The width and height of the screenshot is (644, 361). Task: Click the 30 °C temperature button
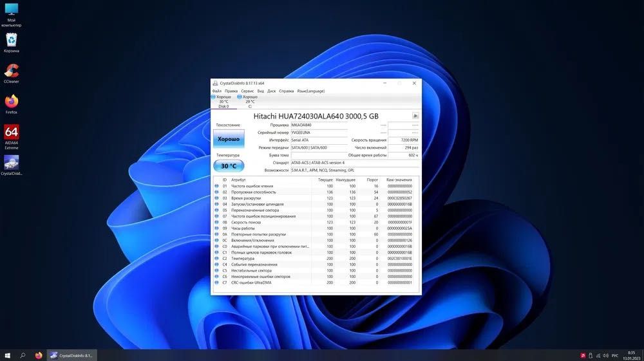tap(229, 166)
